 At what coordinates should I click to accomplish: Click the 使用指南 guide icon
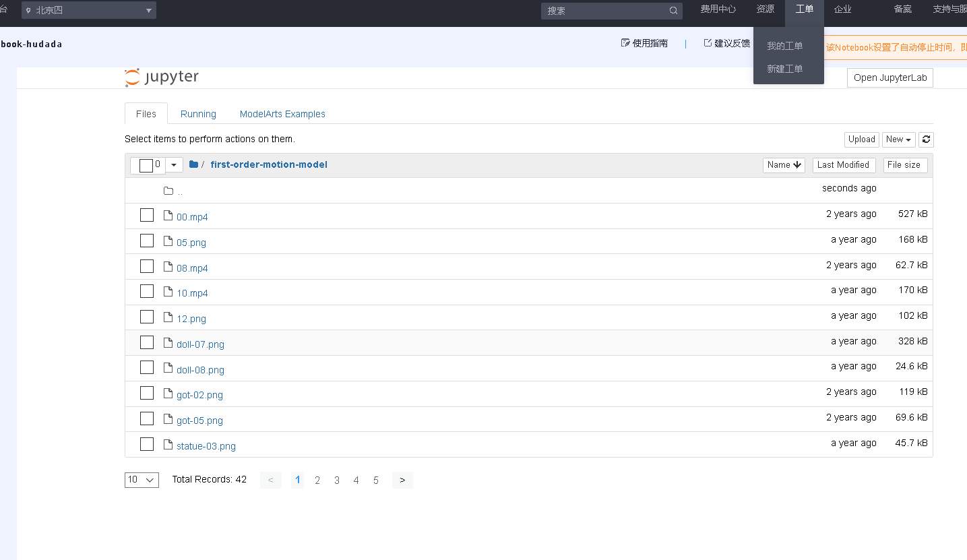pos(625,43)
